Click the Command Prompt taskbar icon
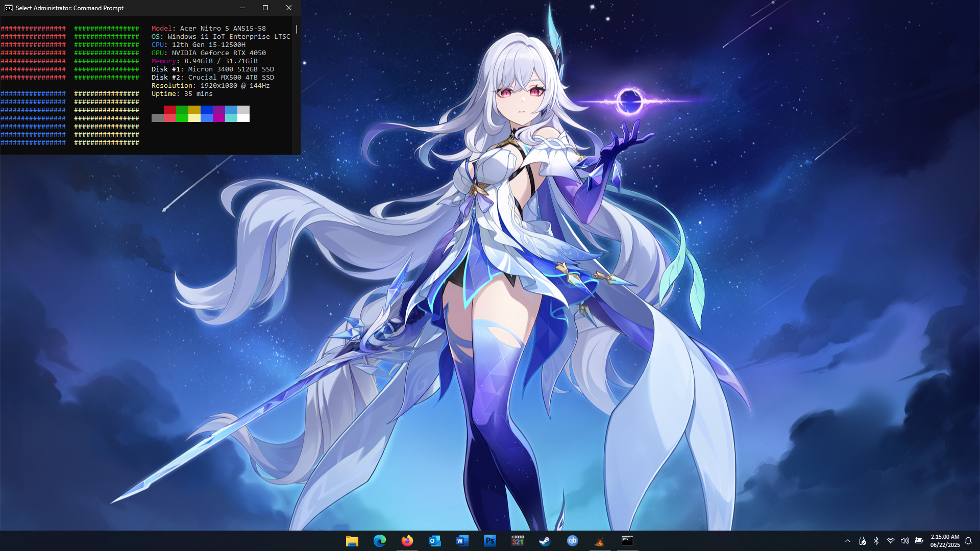Image resolution: width=980 pixels, height=551 pixels. (627, 541)
